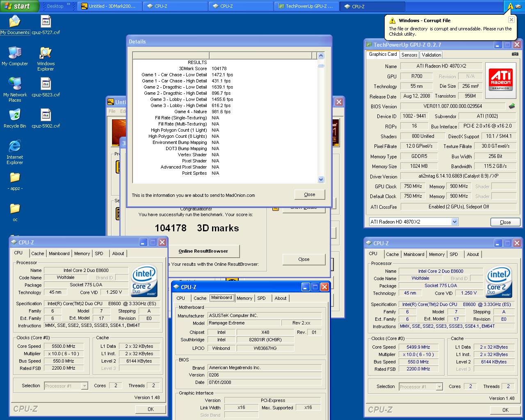
Task: Open About tab in middle CPU-Z window
Action: point(281,298)
